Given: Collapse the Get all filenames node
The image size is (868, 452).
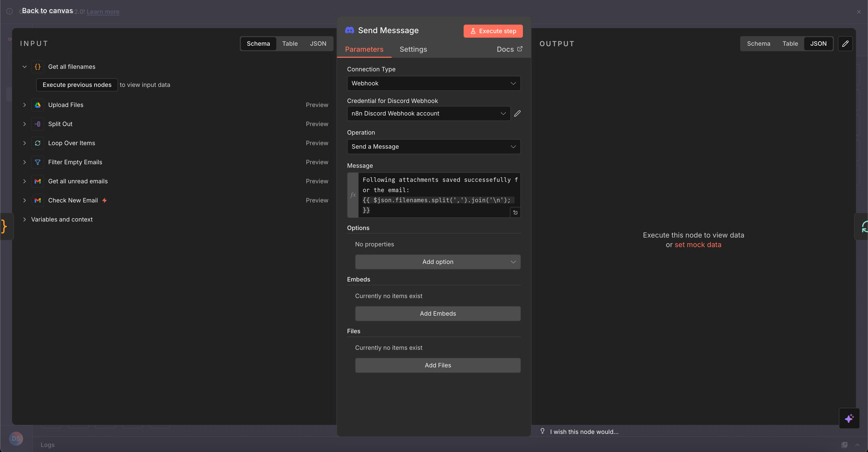Looking at the screenshot, I should (25, 67).
